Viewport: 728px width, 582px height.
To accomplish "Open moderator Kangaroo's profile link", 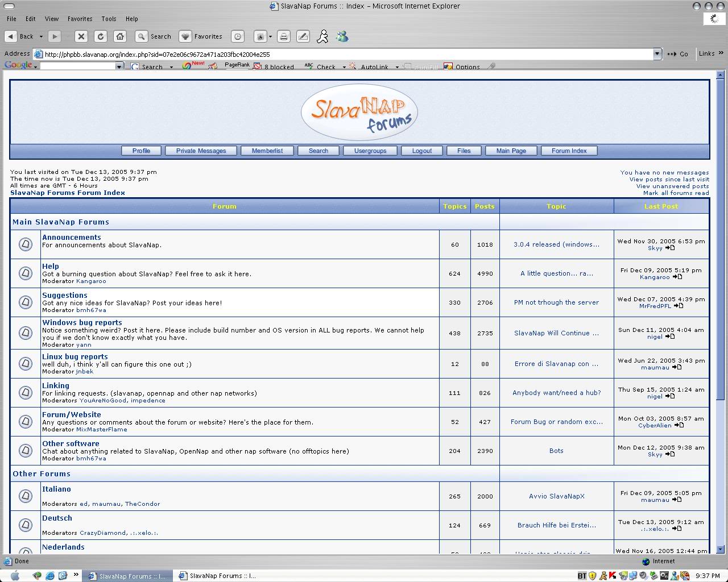I will (x=91, y=281).
